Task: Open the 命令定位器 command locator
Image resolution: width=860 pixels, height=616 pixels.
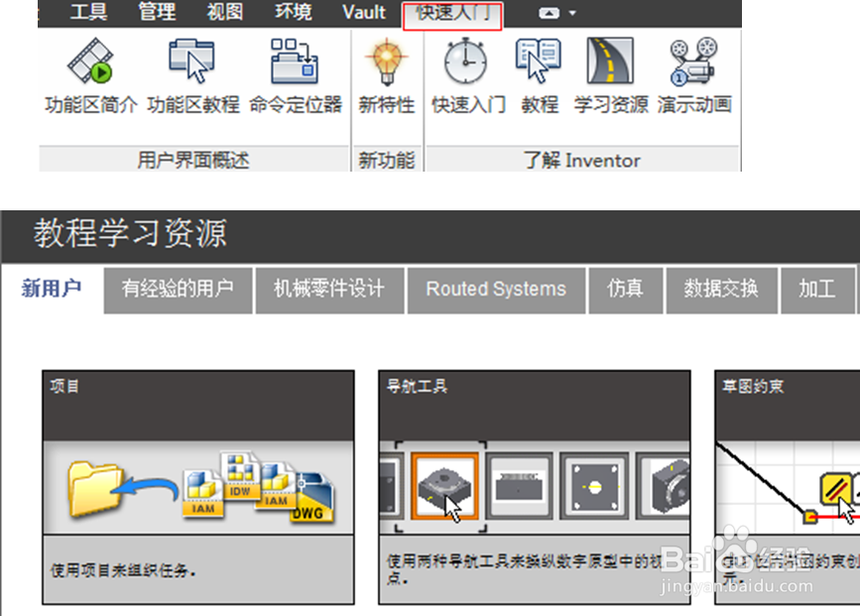Action: [296, 75]
